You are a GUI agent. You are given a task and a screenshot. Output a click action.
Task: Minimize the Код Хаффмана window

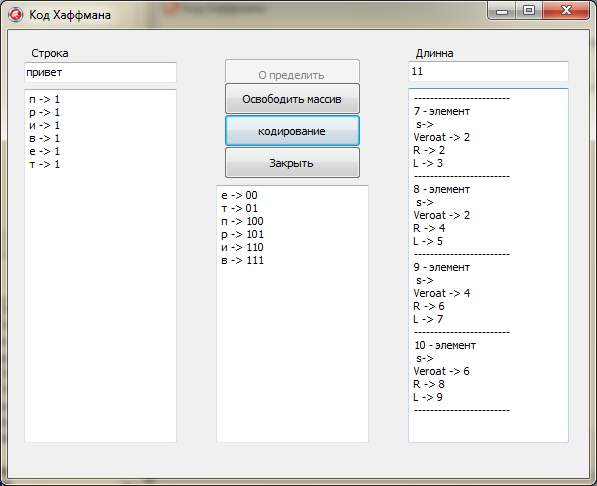[502, 11]
